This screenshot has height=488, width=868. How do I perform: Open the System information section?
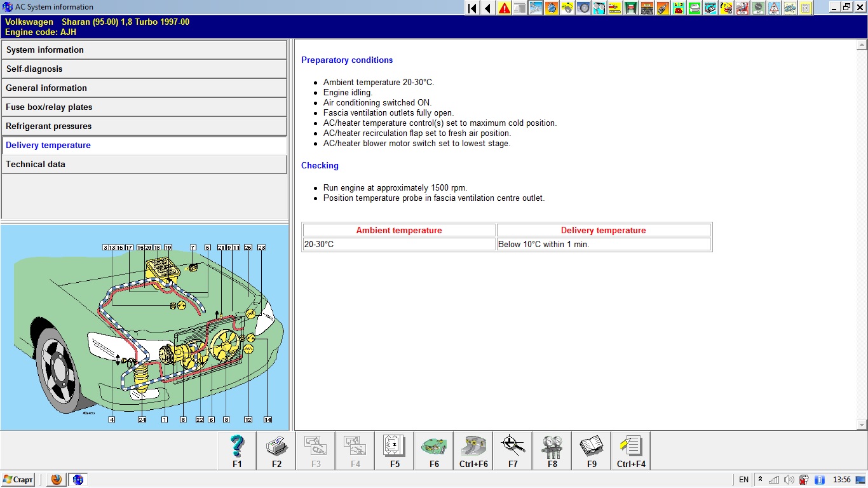pyautogui.click(x=144, y=50)
